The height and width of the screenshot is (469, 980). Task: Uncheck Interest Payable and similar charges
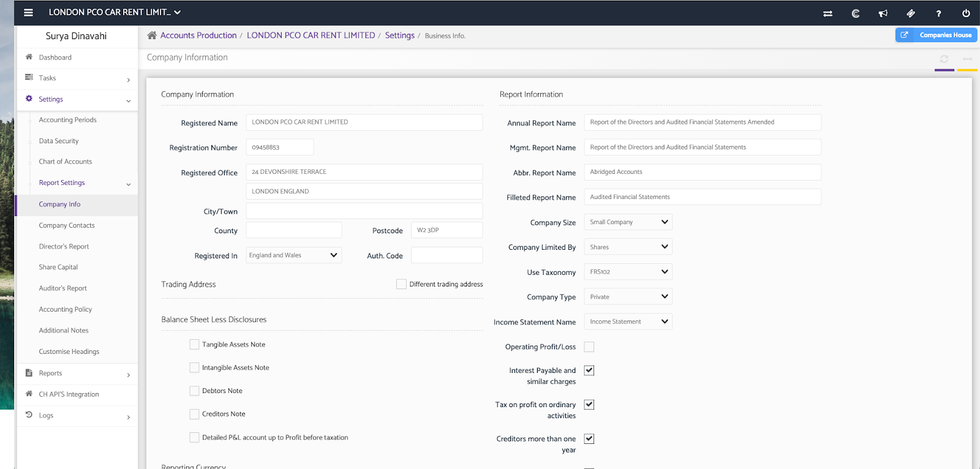pos(589,370)
